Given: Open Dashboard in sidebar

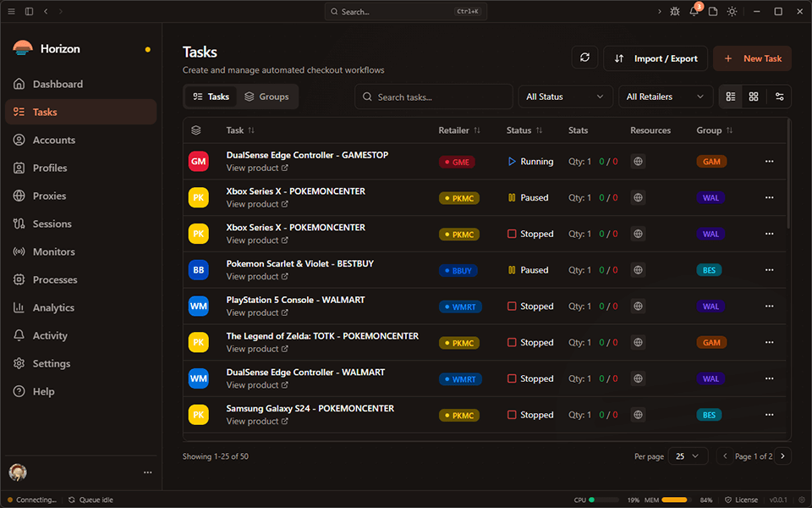Looking at the screenshot, I should [81, 84].
